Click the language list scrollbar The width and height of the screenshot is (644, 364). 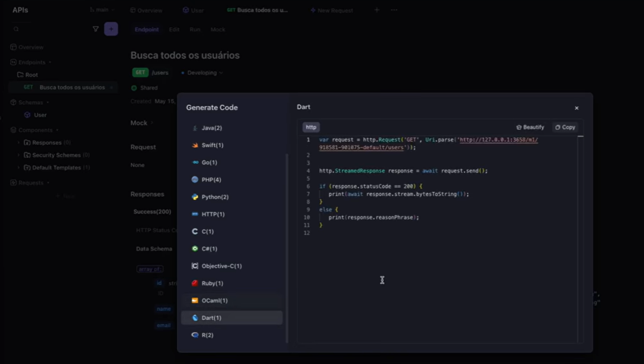coord(287,244)
